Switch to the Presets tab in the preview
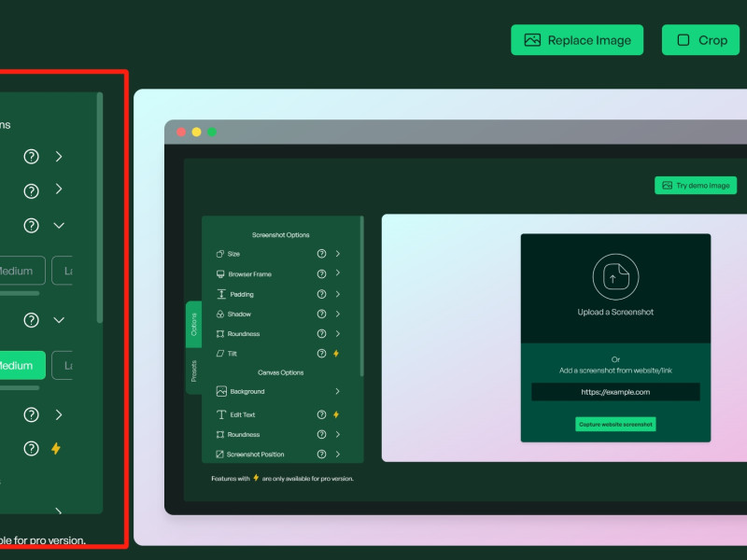The height and width of the screenshot is (560, 747). click(194, 371)
